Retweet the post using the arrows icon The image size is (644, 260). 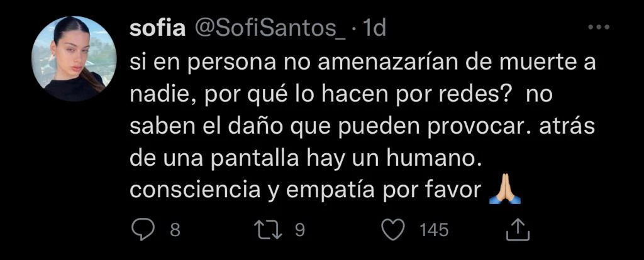click(268, 230)
